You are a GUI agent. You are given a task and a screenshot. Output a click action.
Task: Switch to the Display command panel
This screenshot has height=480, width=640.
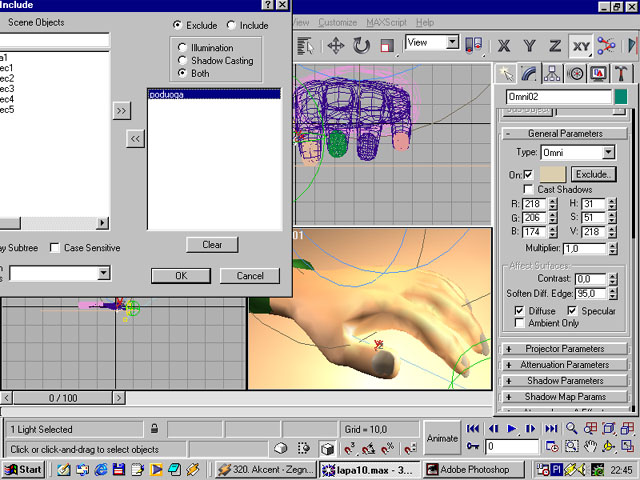[x=599, y=73]
